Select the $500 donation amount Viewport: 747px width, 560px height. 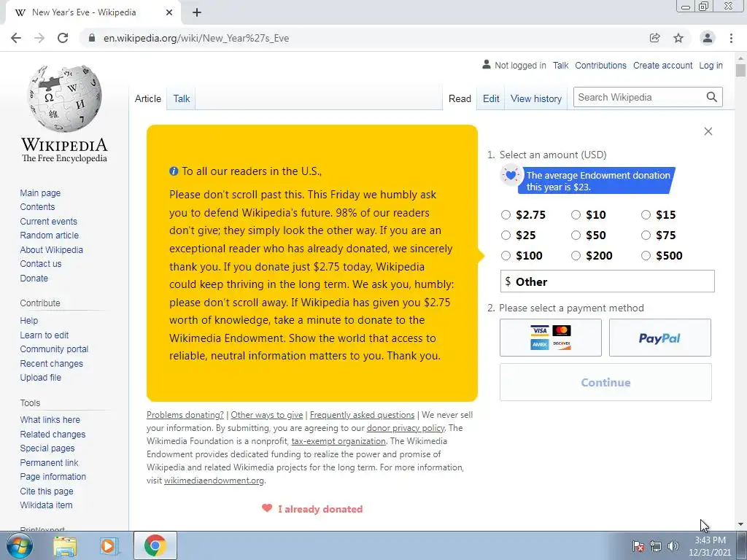pyautogui.click(x=646, y=256)
